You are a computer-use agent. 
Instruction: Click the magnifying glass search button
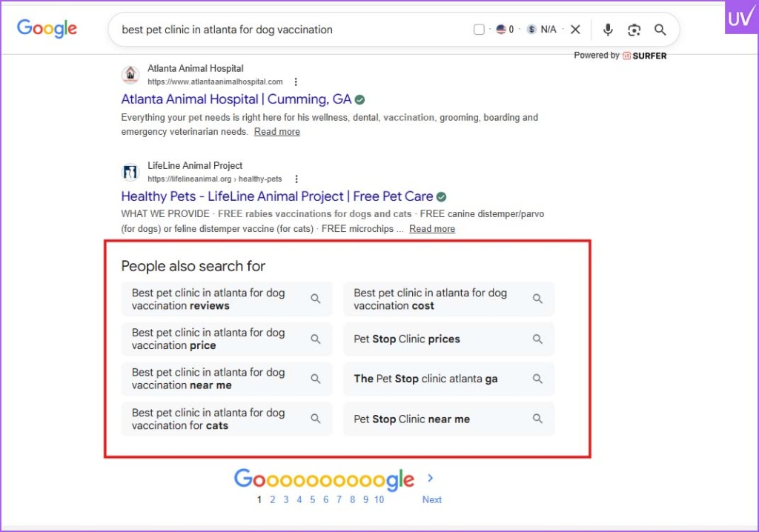coord(660,30)
